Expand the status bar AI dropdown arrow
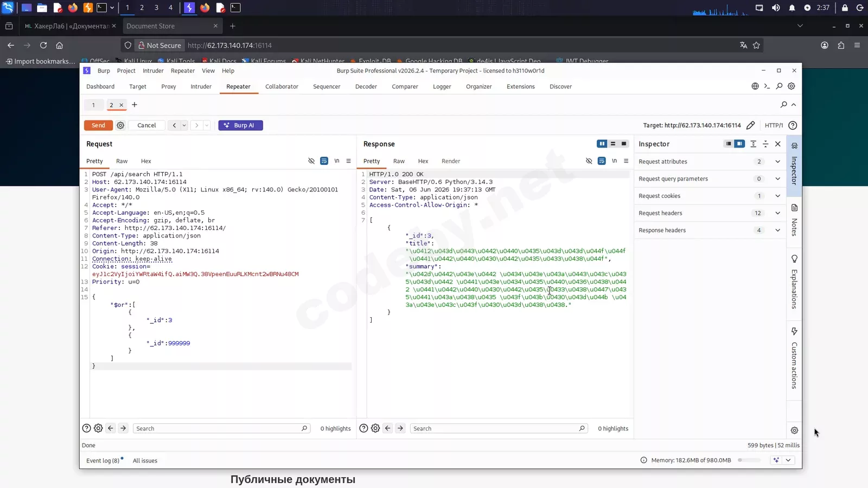868x488 pixels. pyautogui.click(x=788, y=460)
